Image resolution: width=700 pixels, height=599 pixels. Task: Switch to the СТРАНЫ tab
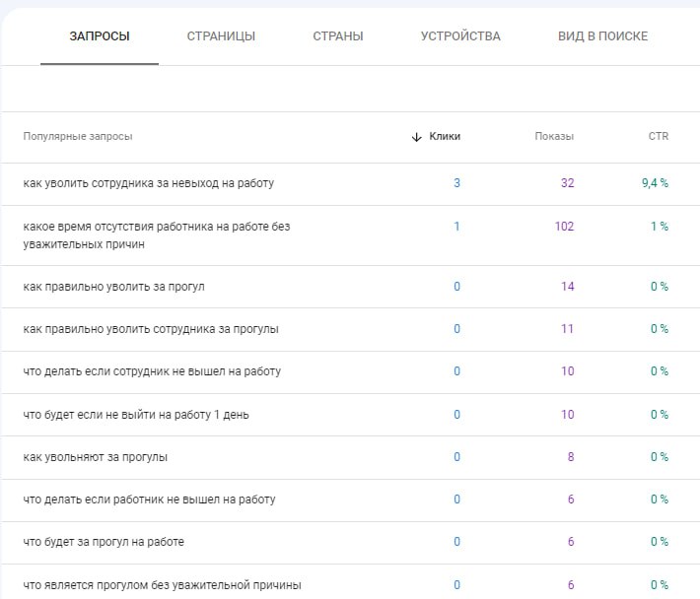click(337, 36)
